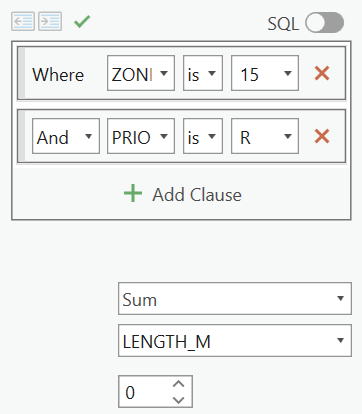
Task: Click the increase indent (group) clause icon
Action: (50, 21)
